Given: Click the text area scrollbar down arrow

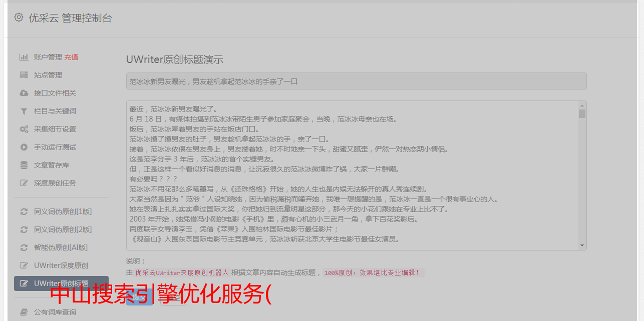Looking at the screenshot, I should pos(582,245).
